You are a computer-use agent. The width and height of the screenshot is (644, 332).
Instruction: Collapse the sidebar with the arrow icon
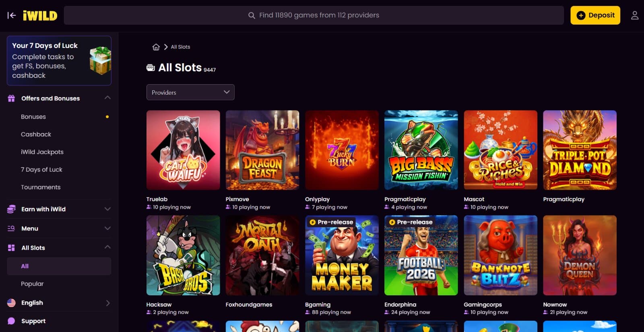pos(12,15)
